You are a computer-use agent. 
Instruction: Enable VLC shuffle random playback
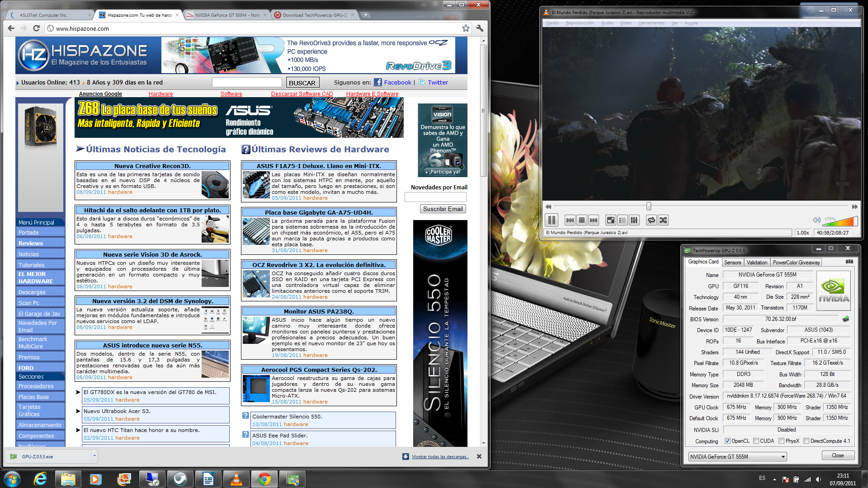(x=663, y=220)
